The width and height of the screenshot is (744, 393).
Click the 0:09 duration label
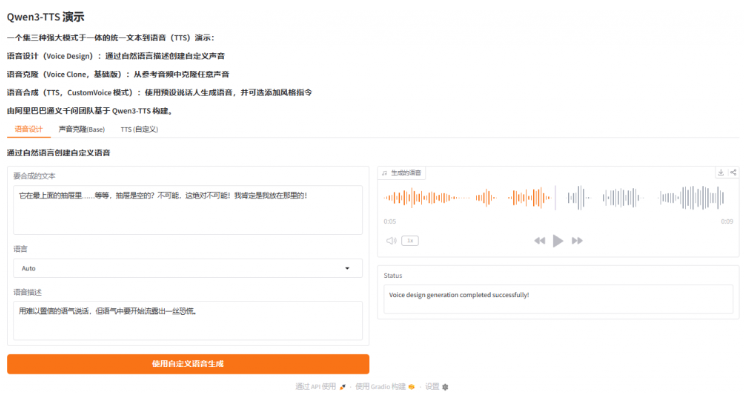coord(727,222)
